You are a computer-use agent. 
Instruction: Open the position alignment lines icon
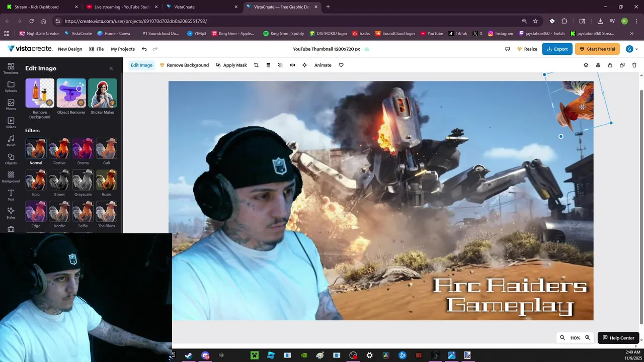pos(268,65)
